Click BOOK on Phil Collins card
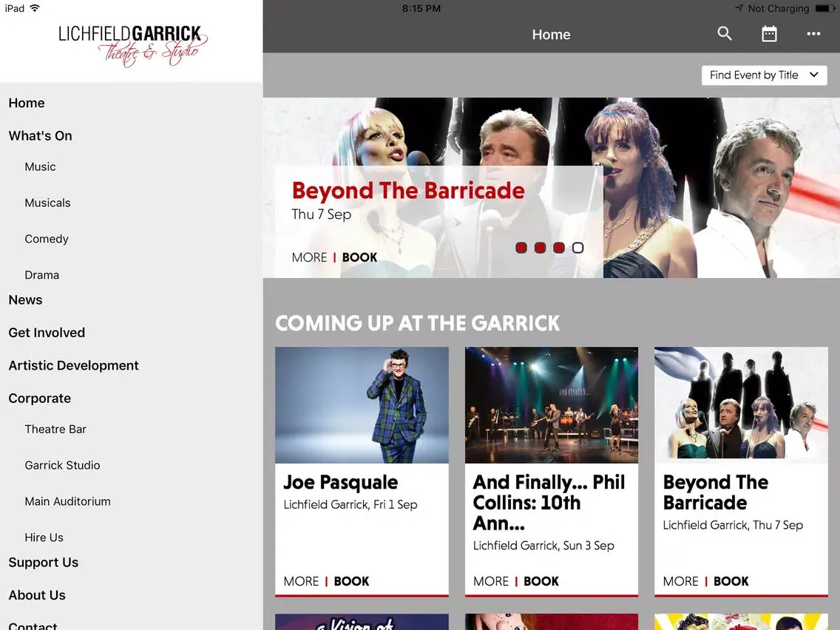840x630 pixels. pos(541,581)
